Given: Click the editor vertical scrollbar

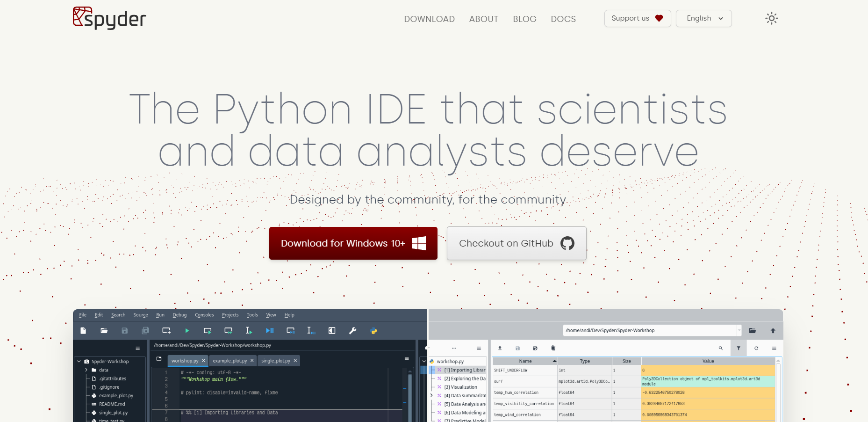Looking at the screenshot, I should [x=410, y=395].
